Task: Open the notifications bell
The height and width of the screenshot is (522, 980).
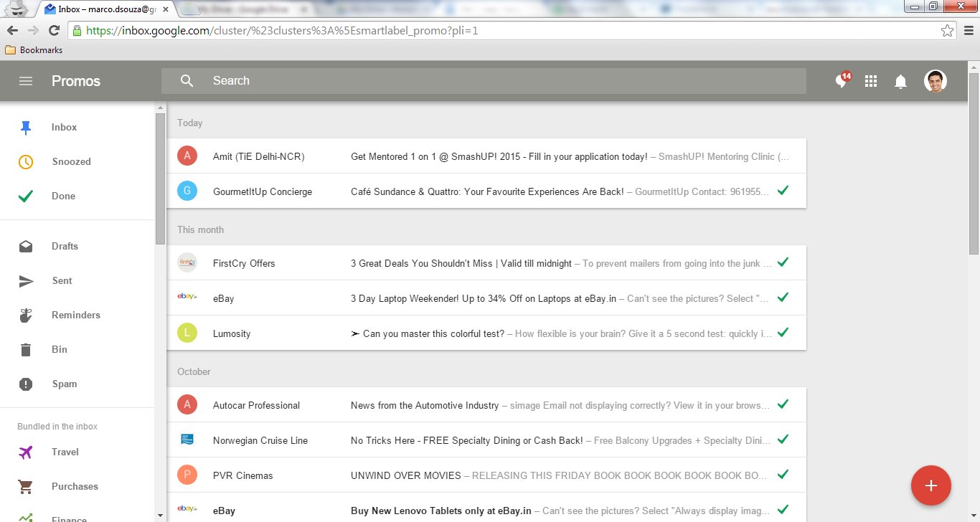Action: [900, 82]
